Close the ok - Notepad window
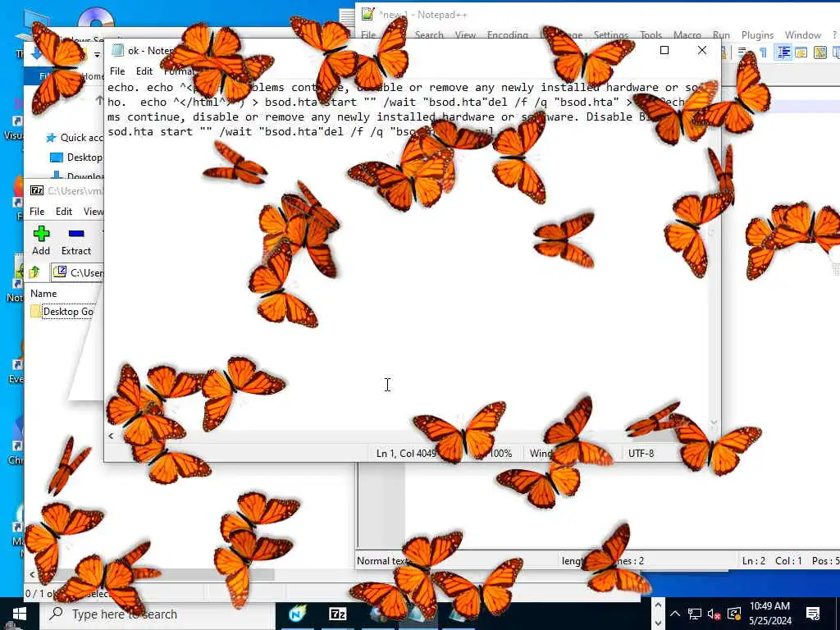Image resolution: width=840 pixels, height=630 pixels. [702, 50]
